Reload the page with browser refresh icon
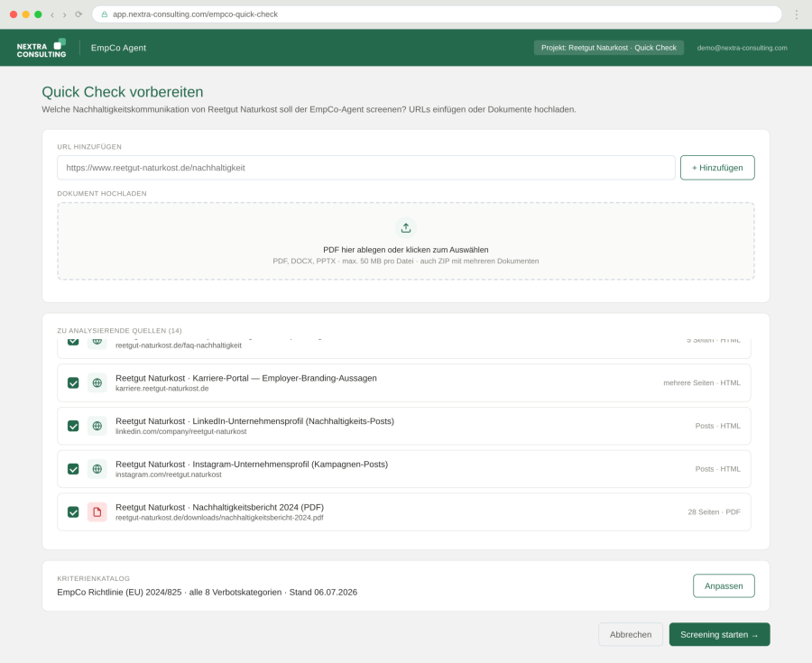Screen dimensions: 812x663 [x=78, y=14]
